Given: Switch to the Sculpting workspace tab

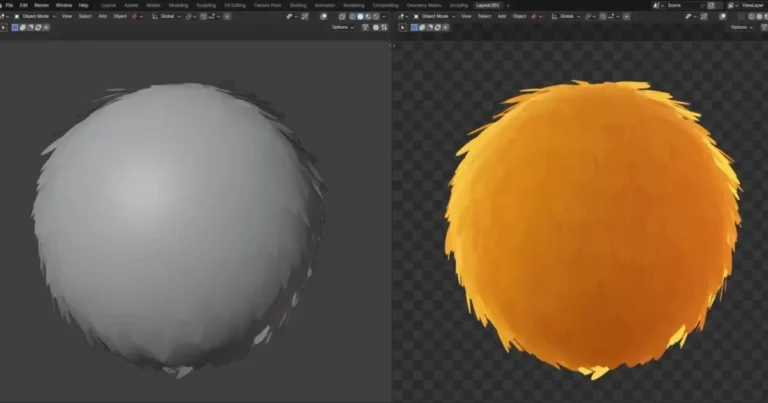Looking at the screenshot, I should pyautogui.click(x=206, y=5).
